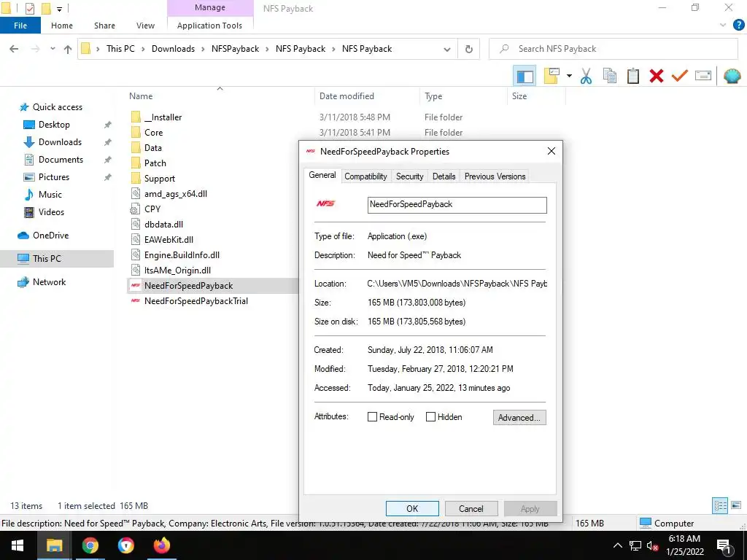Open Chrome from the taskbar
747x560 pixels.
coord(90,545)
